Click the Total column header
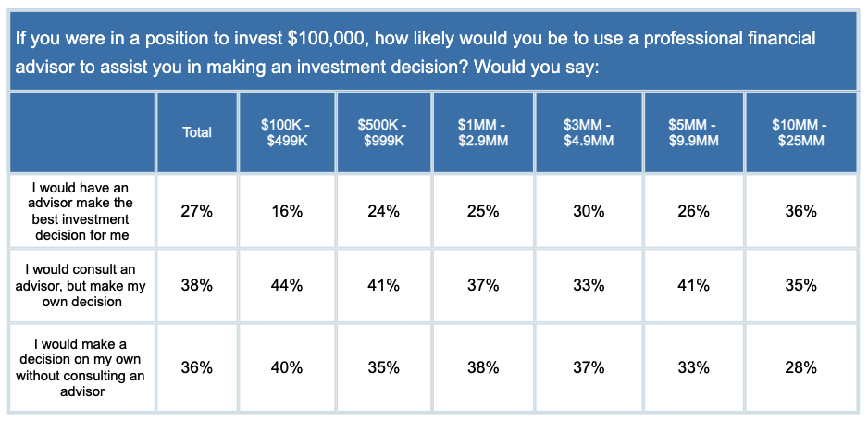The image size is (868, 422). pyautogui.click(x=197, y=132)
